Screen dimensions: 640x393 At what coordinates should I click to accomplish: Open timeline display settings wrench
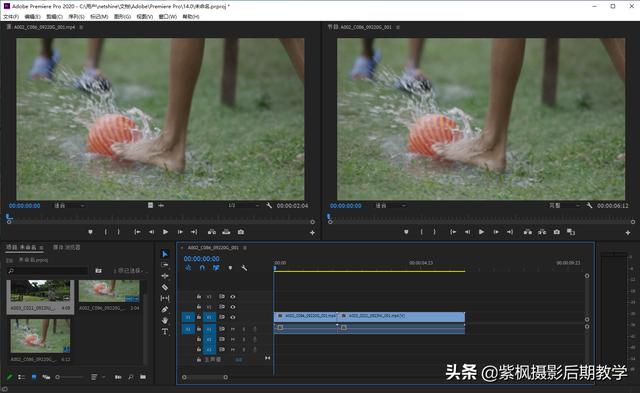click(x=244, y=268)
